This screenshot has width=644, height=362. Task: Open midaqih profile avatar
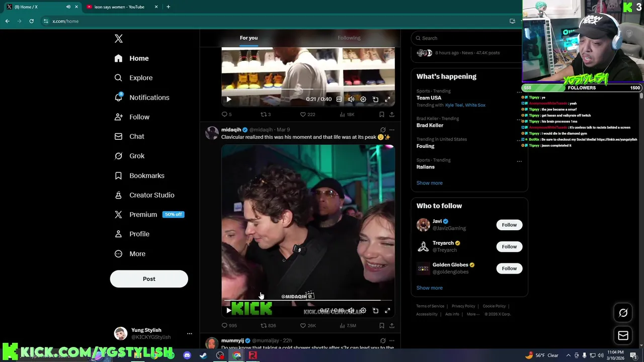212,133
